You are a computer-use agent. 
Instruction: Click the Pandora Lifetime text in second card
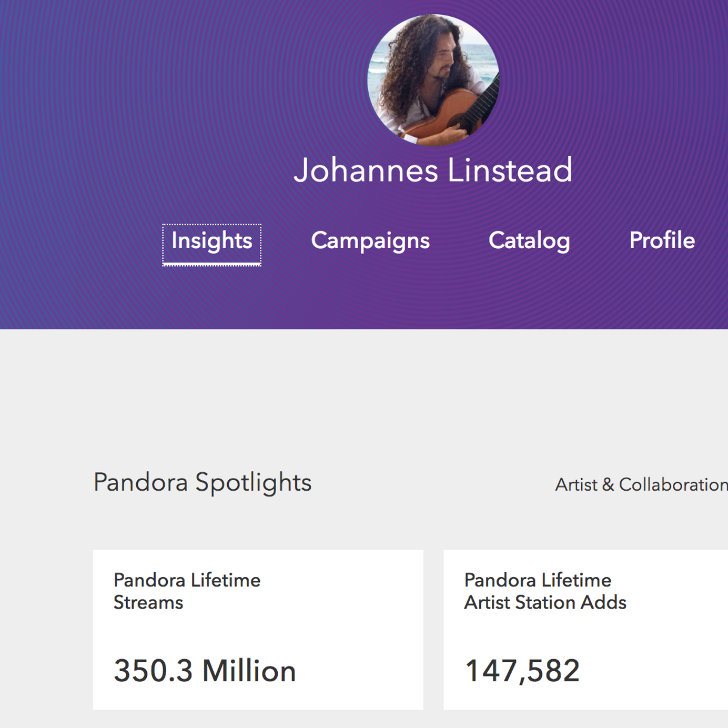click(538, 581)
